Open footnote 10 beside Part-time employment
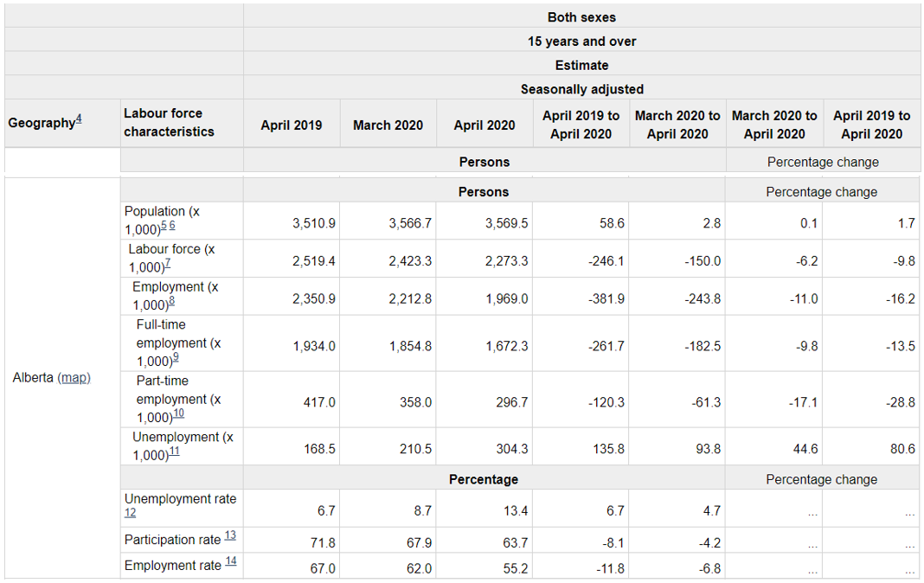924x583 pixels. pos(178,413)
